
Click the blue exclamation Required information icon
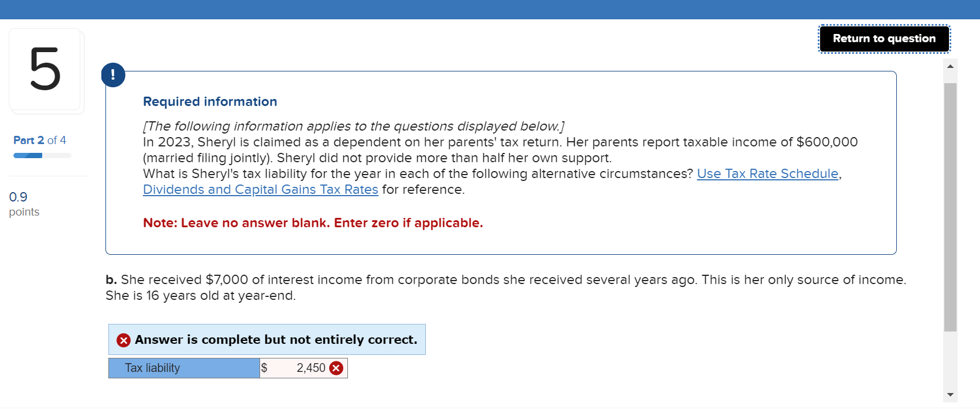point(112,74)
